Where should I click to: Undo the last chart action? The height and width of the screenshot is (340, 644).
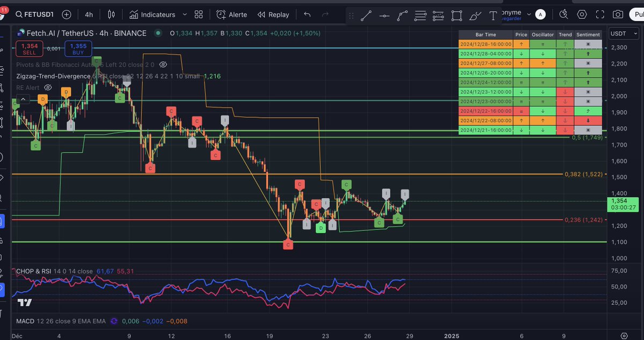click(x=307, y=15)
